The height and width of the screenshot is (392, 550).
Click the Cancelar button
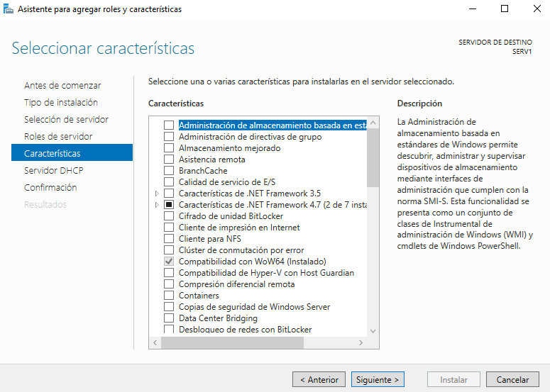click(x=512, y=379)
